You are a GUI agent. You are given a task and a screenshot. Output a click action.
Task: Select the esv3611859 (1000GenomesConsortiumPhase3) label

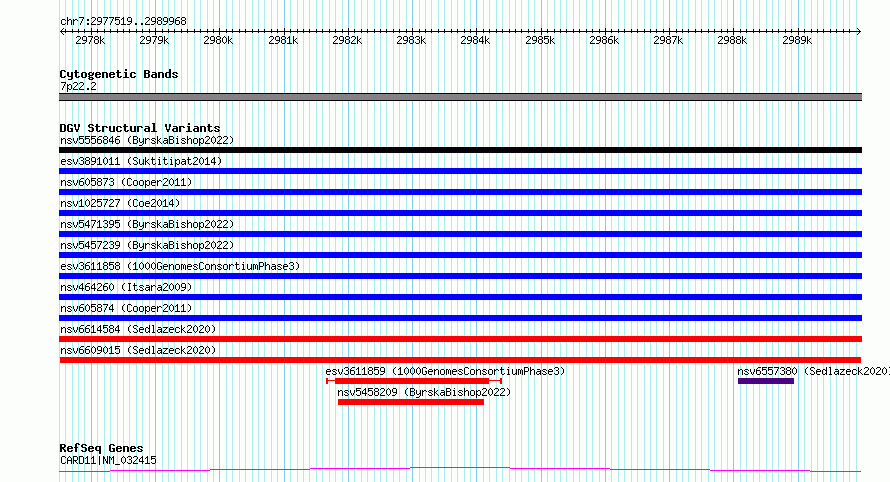coord(445,371)
